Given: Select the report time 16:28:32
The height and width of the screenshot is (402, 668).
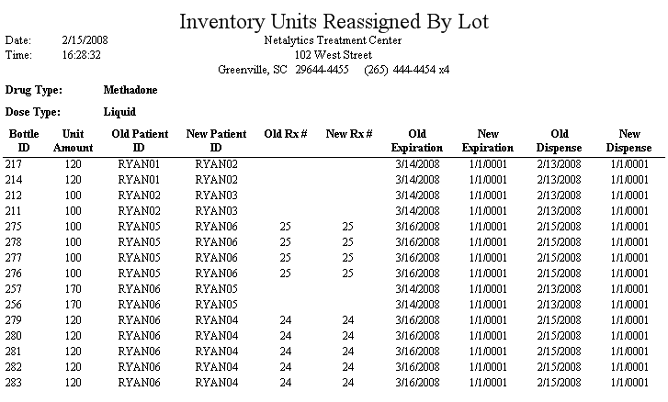Looking at the screenshot, I should (x=81, y=55).
